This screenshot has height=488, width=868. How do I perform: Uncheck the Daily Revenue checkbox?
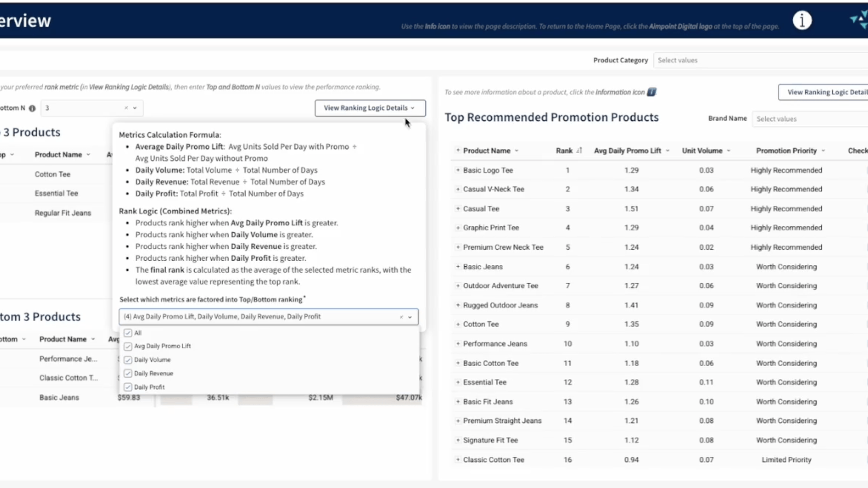pyautogui.click(x=128, y=373)
